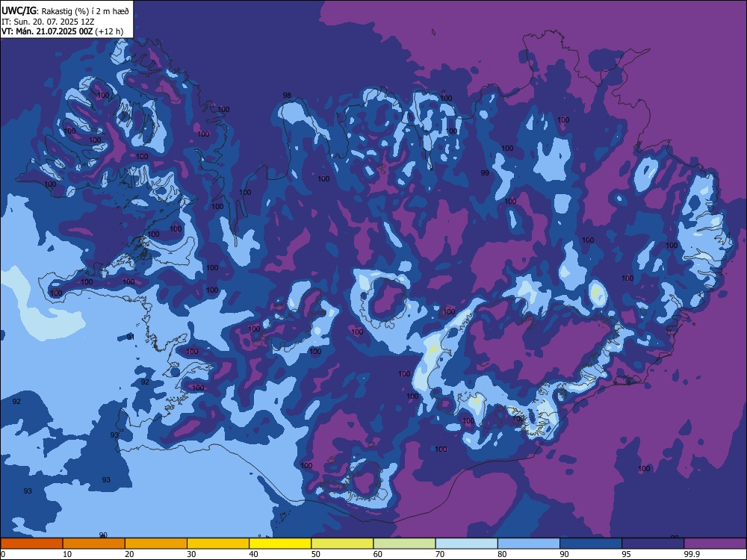Click the 'VT: Mán. 21.07.2025 00Z' valid time line
The width and height of the screenshot is (747, 560).
click(47, 31)
